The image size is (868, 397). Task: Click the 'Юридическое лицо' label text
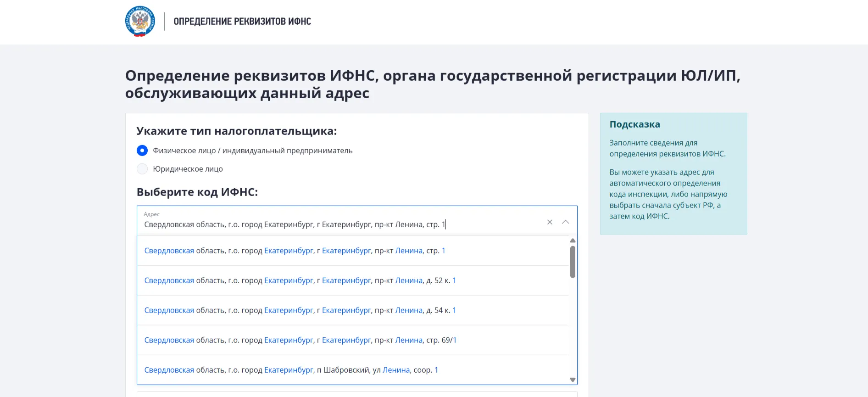[188, 169]
